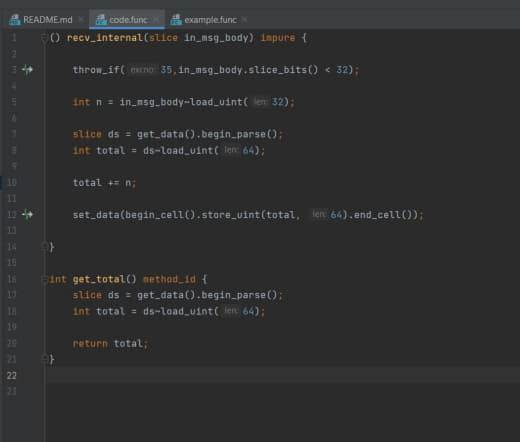Close the code.func tab

156,20
